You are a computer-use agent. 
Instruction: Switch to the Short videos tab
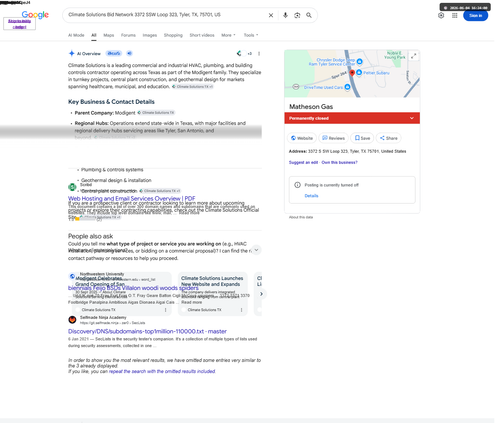[x=202, y=35]
